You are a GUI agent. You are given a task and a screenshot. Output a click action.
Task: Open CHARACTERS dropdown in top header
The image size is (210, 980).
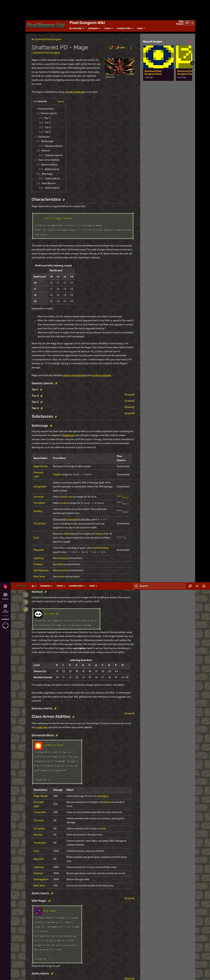coord(125,29)
